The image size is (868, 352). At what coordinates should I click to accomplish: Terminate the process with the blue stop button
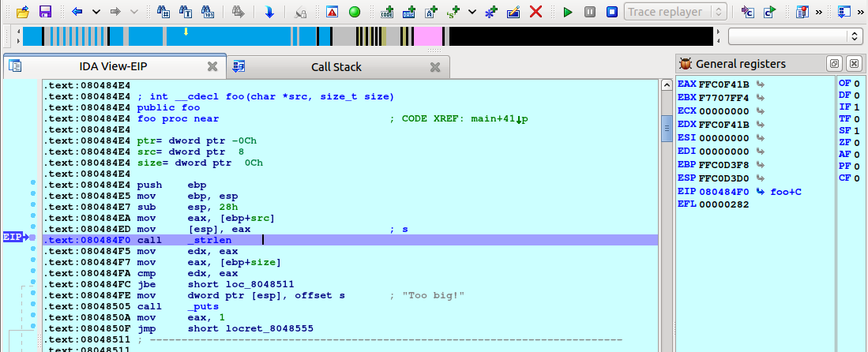click(611, 12)
